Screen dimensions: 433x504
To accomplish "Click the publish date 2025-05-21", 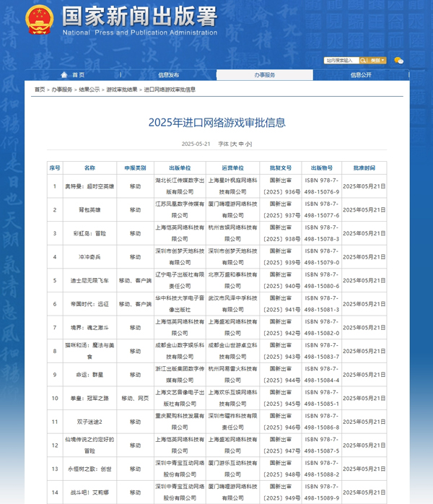I will tap(196, 144).
